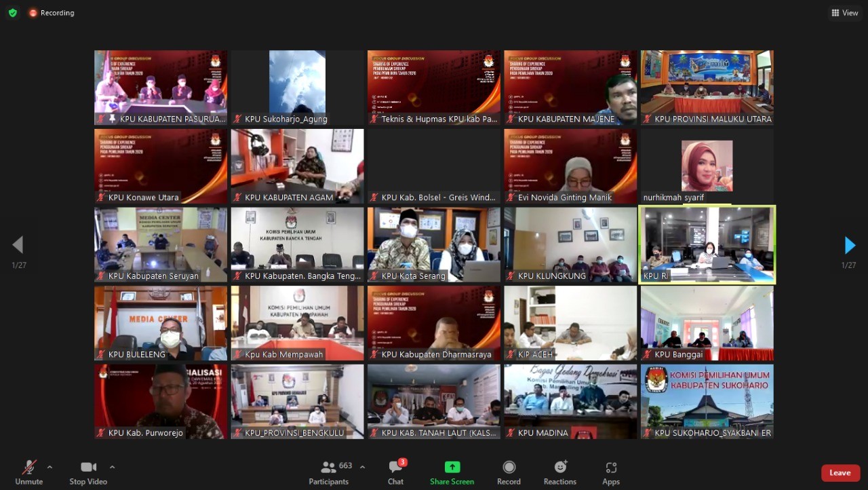Open the Chat panel
Viewport: 868px width, 490px height.
(x=396, y=472)
